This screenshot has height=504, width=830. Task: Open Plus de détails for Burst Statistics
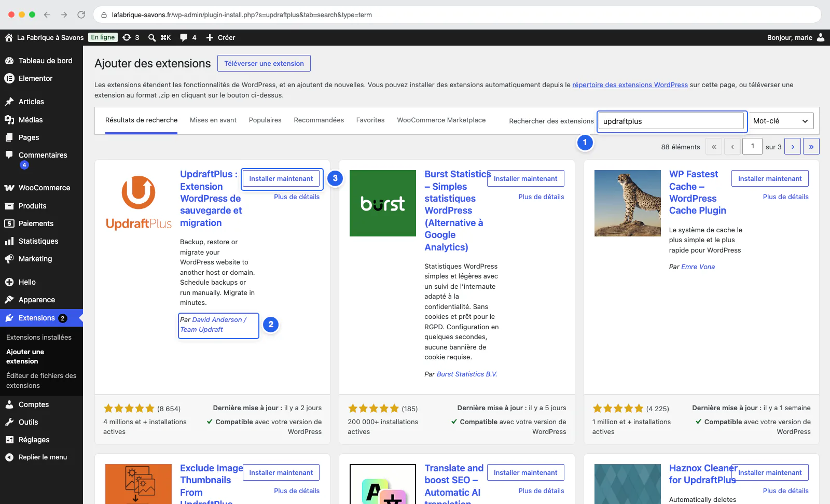coord(541,197)
